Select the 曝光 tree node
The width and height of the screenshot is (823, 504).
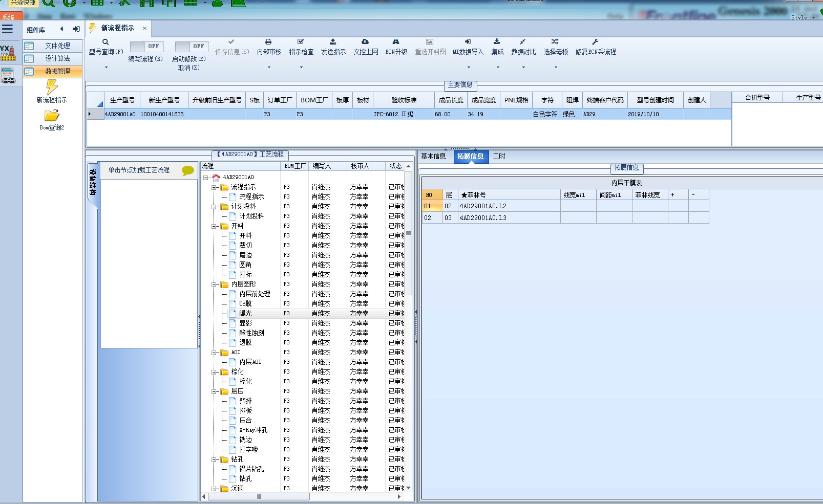tap(245, 314)
